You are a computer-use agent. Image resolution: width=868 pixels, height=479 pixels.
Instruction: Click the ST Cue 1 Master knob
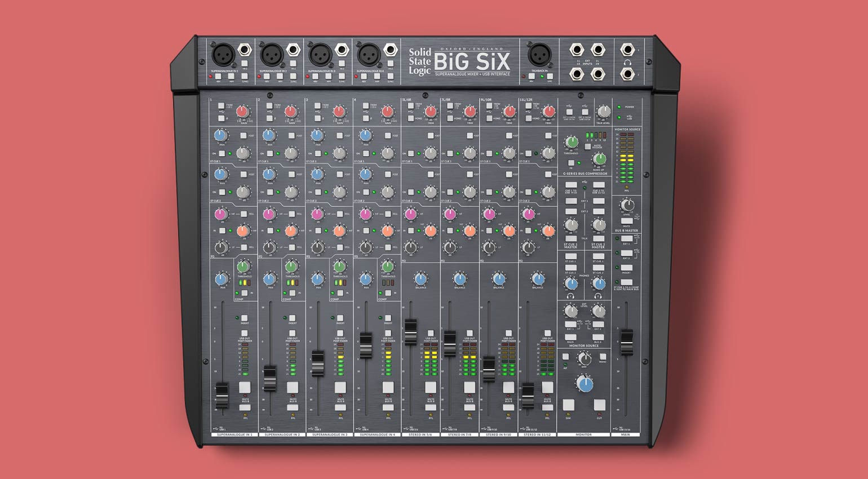[571, 225]
